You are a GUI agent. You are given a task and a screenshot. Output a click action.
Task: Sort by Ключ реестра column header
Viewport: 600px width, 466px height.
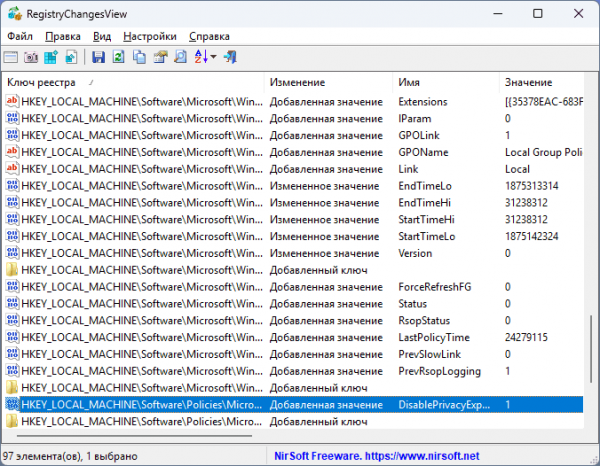[133, 82]
